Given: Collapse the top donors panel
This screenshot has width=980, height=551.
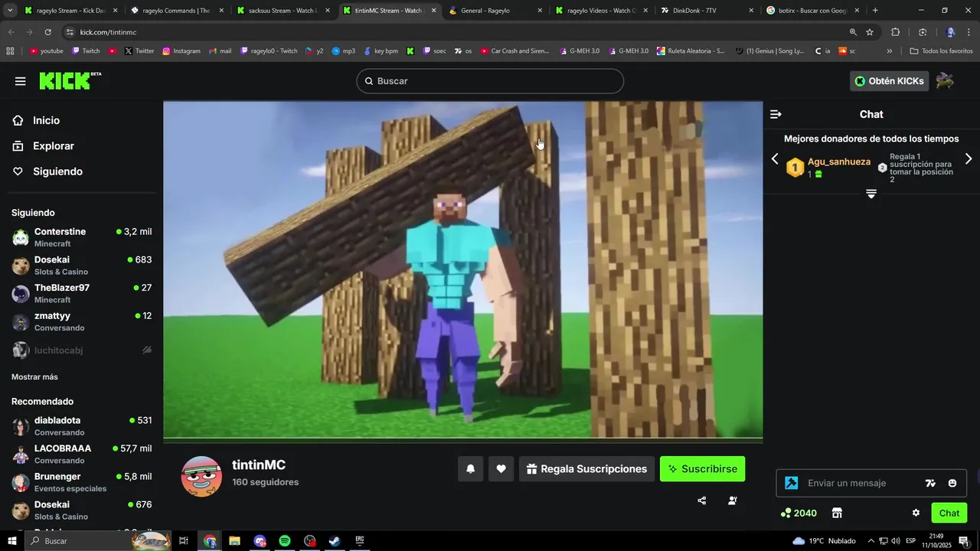Looking at the screenshot, I should point(871,194).
